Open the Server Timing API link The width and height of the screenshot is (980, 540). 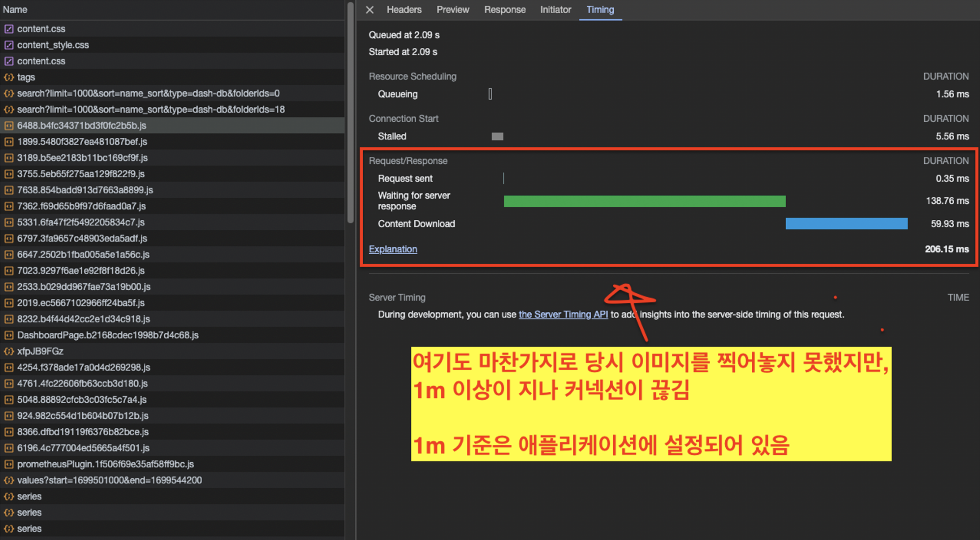pyautogui.click(x=563, y=314)
